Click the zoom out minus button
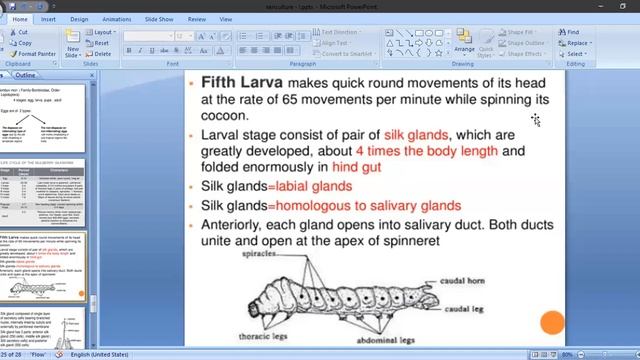 pos(581,355)
